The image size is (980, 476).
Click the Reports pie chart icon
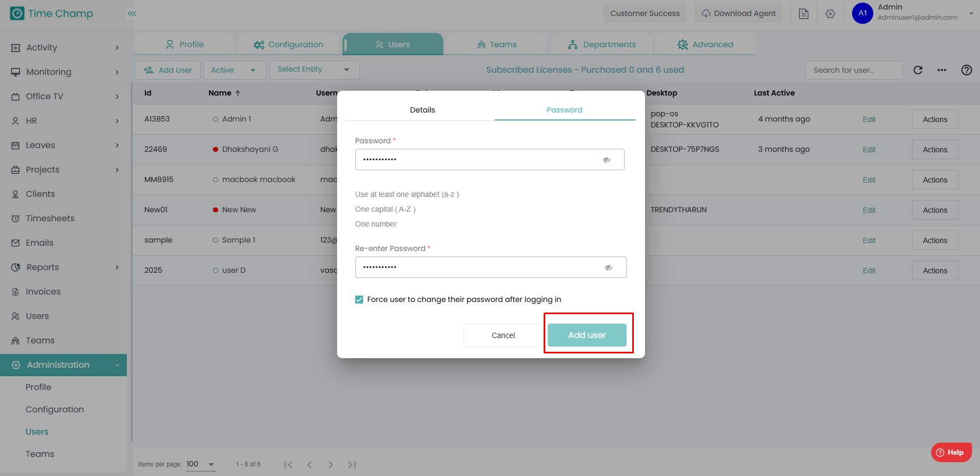pos(16,267)
